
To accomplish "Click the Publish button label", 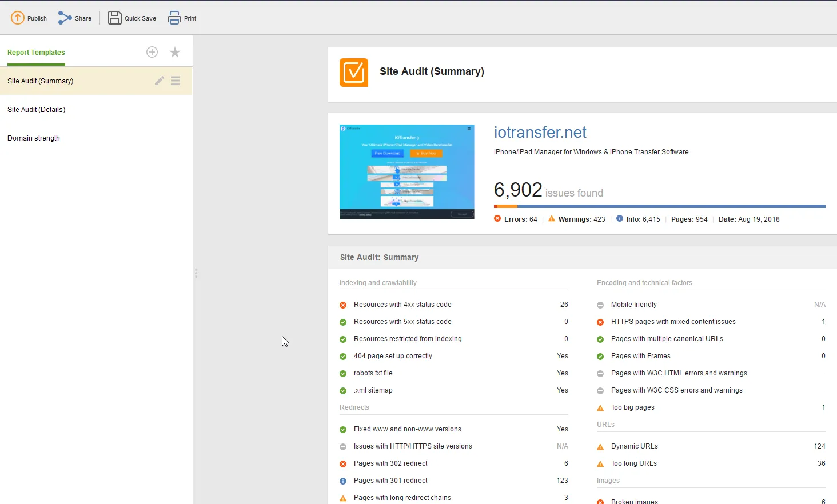I will click(x=37, y=18).
